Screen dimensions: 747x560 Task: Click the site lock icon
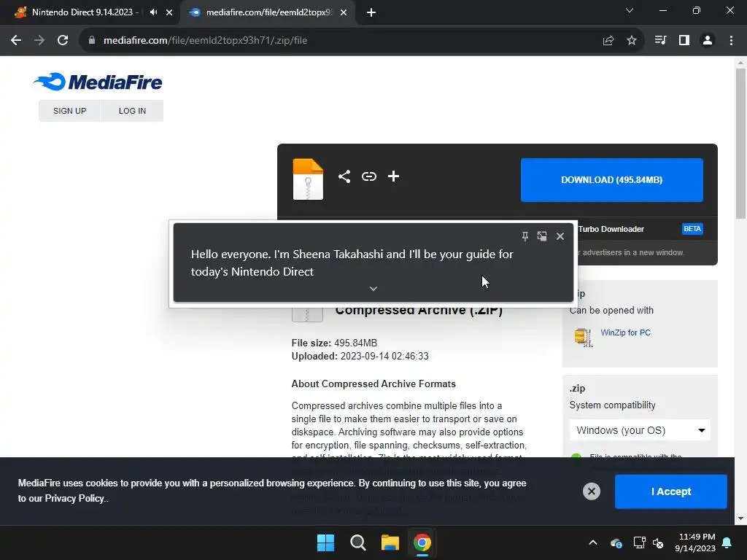[x=92, y=41]
